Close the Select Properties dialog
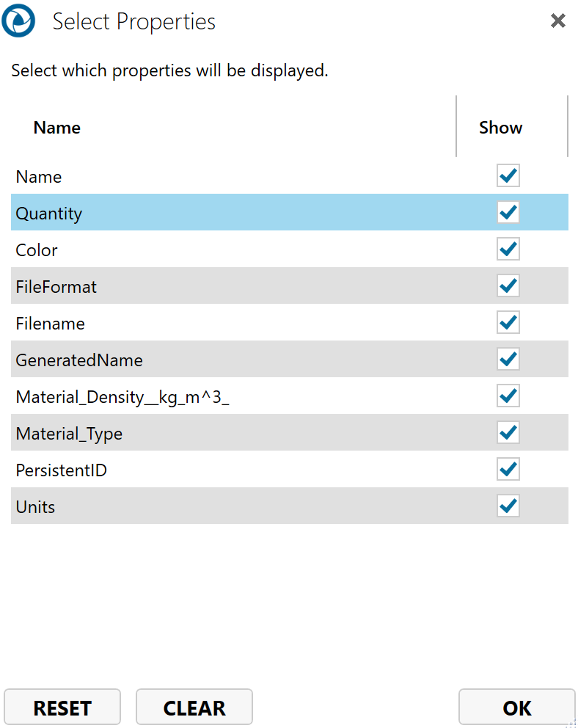578x728 pixels. pos(558,21)
